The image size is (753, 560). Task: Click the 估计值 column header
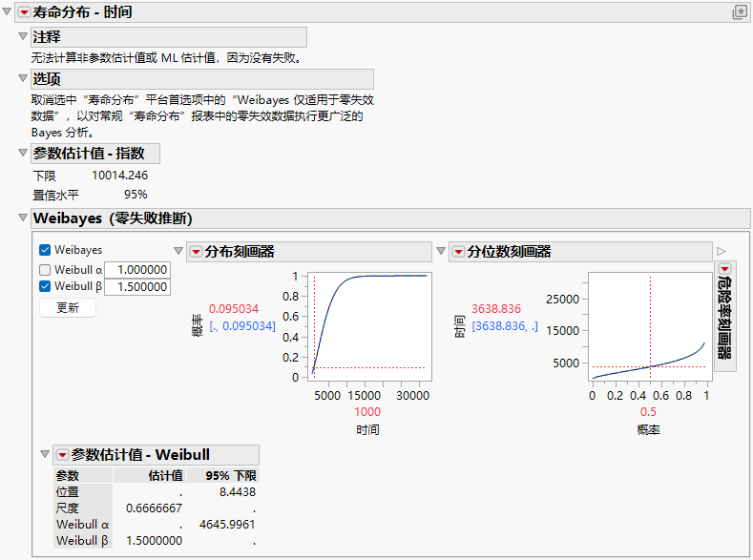[166, 476]
